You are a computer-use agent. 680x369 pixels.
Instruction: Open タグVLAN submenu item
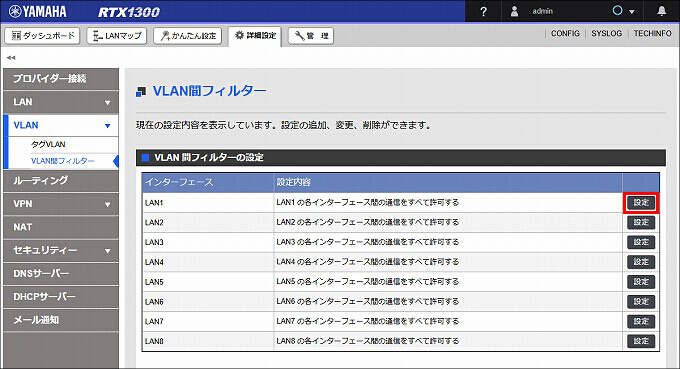(48, 144)
